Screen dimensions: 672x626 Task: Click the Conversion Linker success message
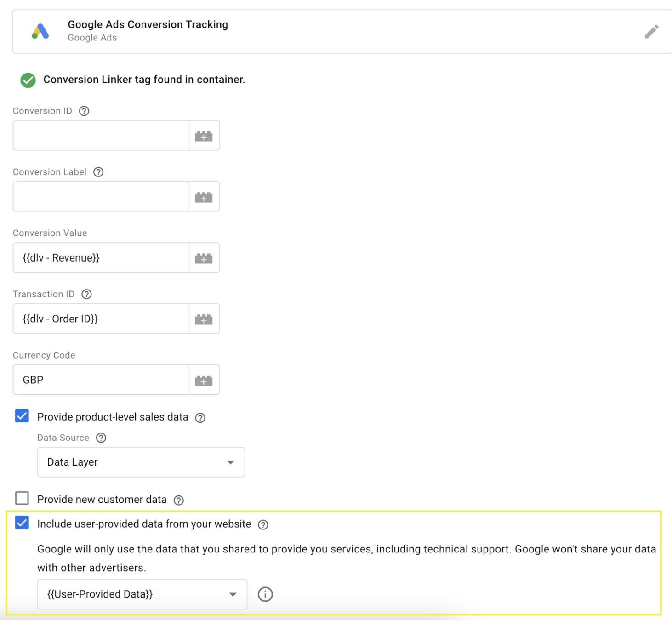pyautogui.click(x=144, y=79)
